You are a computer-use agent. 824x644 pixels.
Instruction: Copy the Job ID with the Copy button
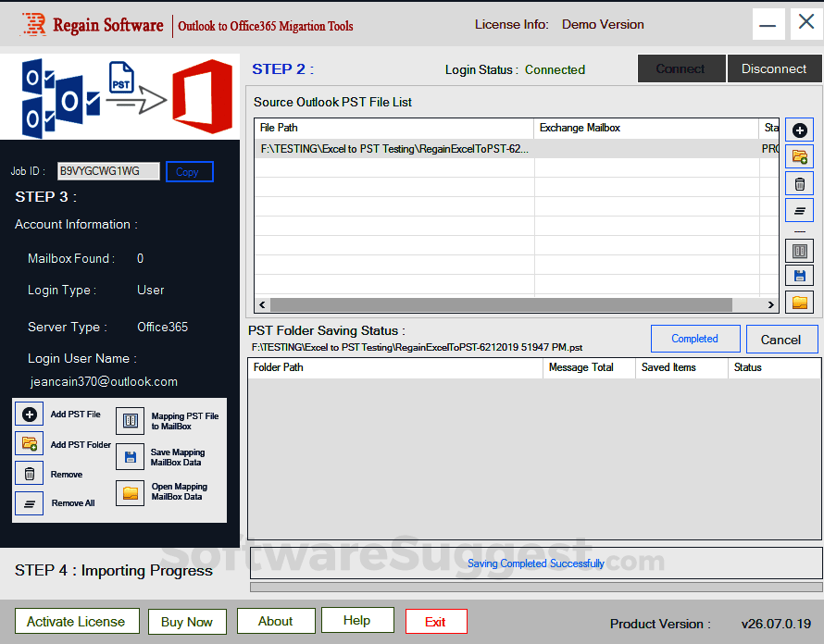tap(189, 172)
